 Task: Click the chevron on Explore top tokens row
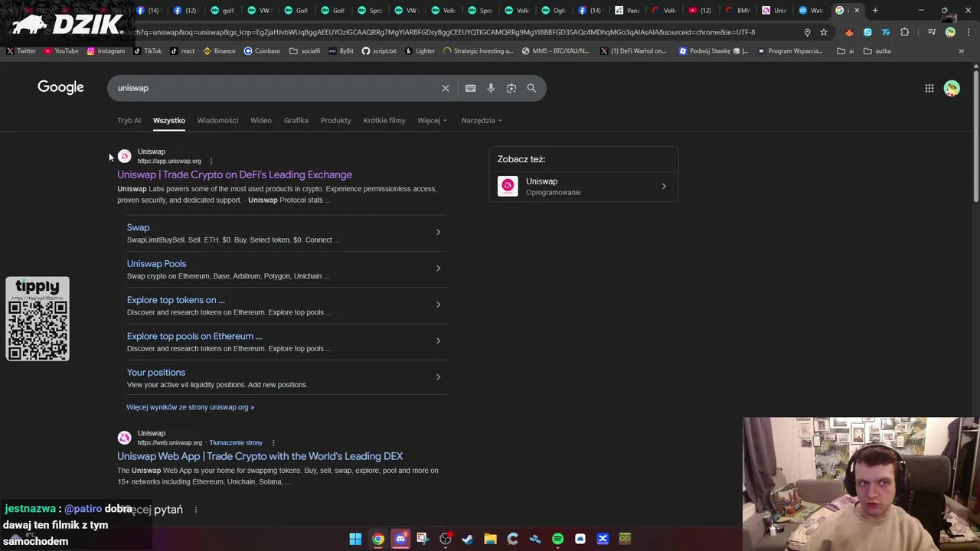438,305
